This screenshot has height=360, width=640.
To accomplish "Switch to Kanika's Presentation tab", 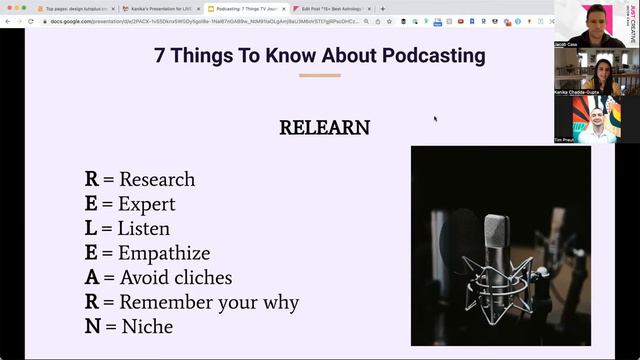I will [161, 9].
